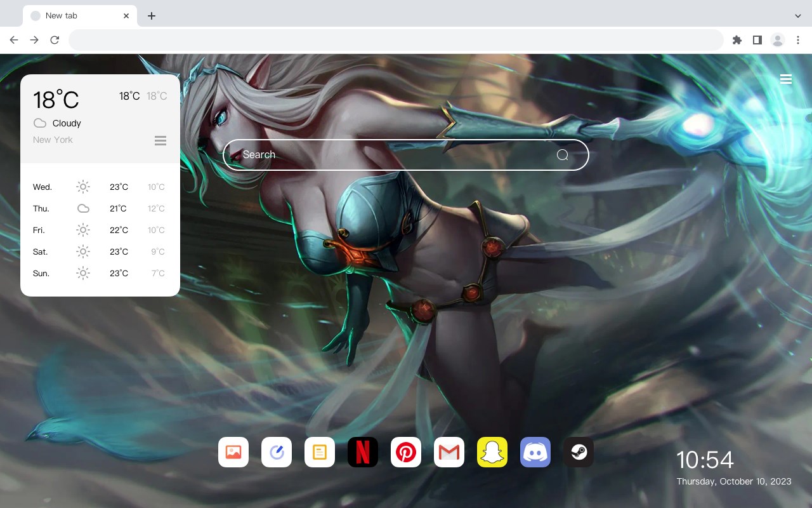Launch the Gmail shortcut
812x508 pixels.
click(x=449, y=452)
